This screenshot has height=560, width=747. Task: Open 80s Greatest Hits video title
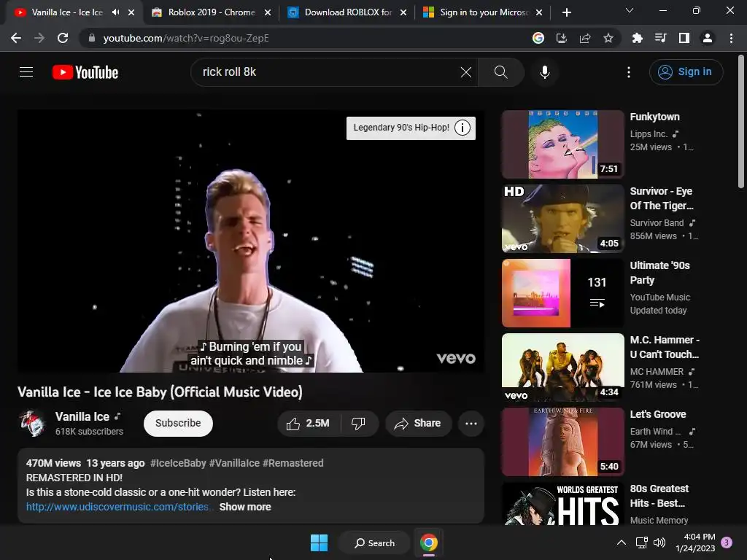click(x=659, y=496)
